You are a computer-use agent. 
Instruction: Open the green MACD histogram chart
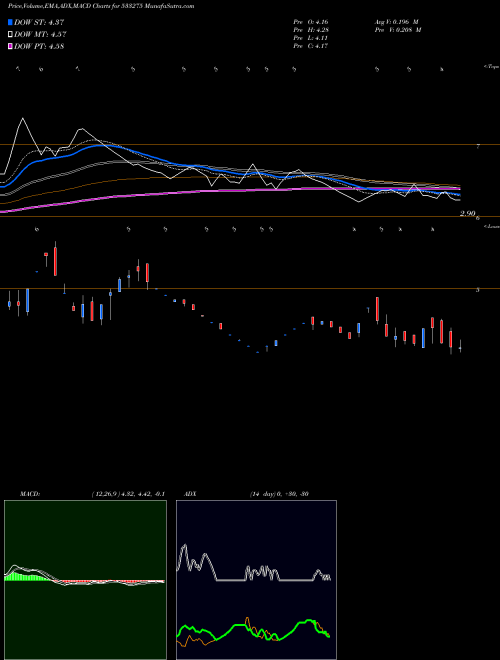(85, 580)
